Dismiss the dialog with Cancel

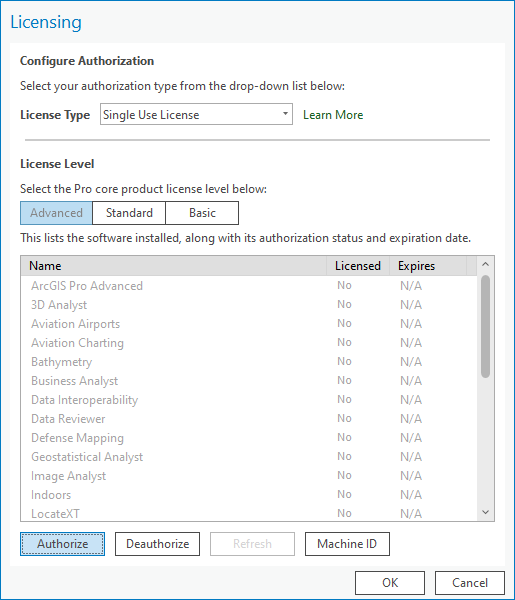tap(469, 583)
